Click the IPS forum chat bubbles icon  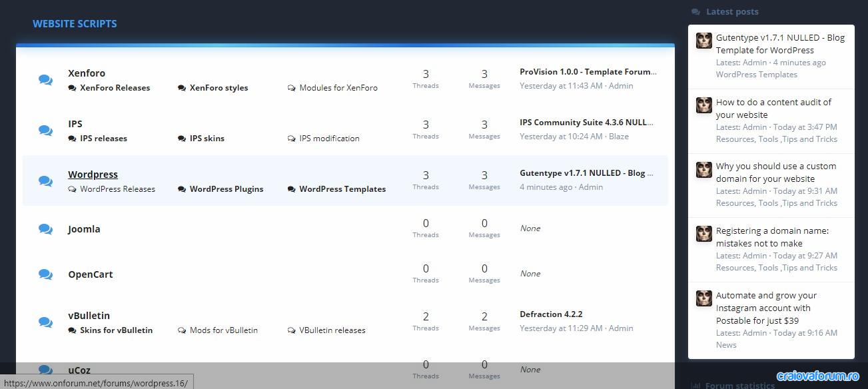click(x=45, y=131)
